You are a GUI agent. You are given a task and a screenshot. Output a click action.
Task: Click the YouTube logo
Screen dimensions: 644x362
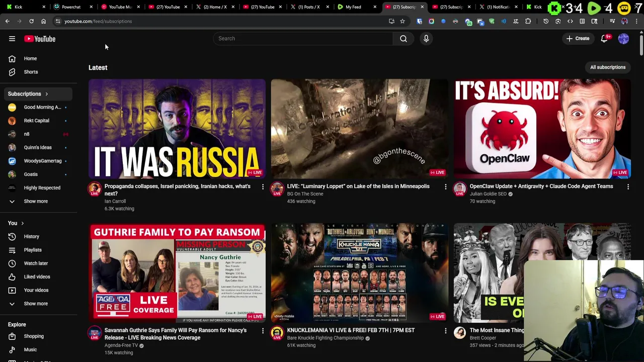point(40,39)
